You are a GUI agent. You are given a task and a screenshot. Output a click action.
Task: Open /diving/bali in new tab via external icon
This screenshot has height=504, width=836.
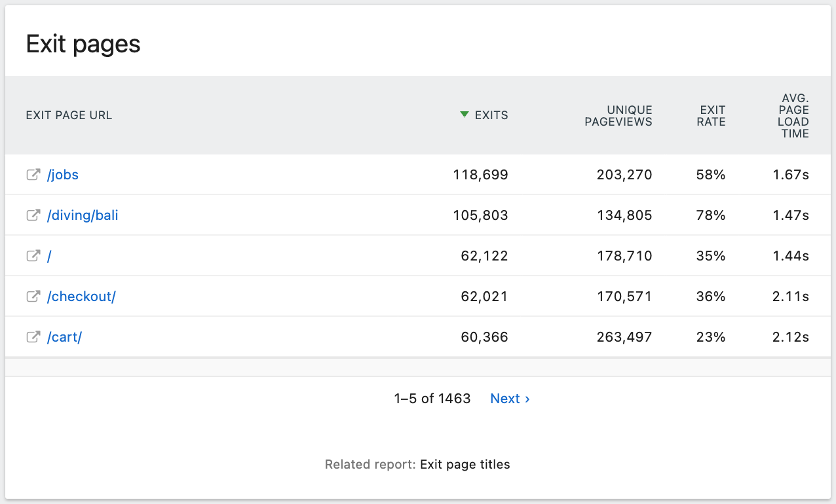tap(33, 215)
